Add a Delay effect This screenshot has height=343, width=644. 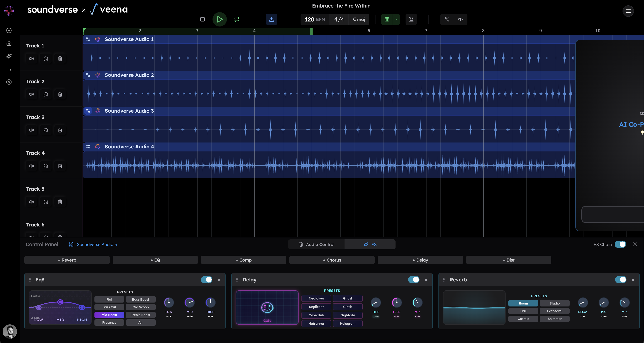coord(420,260)
